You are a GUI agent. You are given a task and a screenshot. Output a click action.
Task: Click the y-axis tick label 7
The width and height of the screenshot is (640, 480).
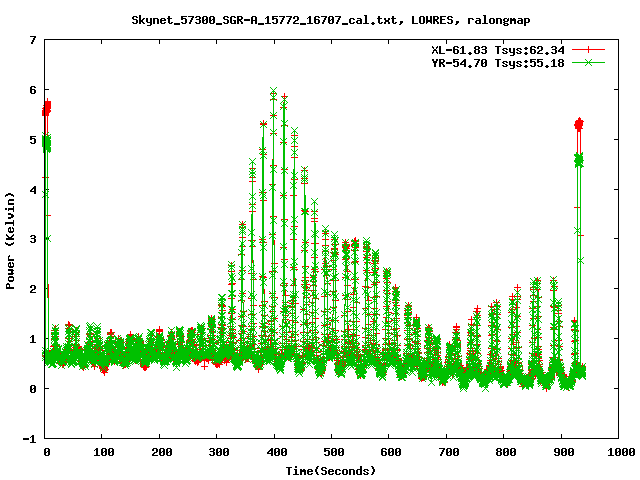tap(33, 40)
